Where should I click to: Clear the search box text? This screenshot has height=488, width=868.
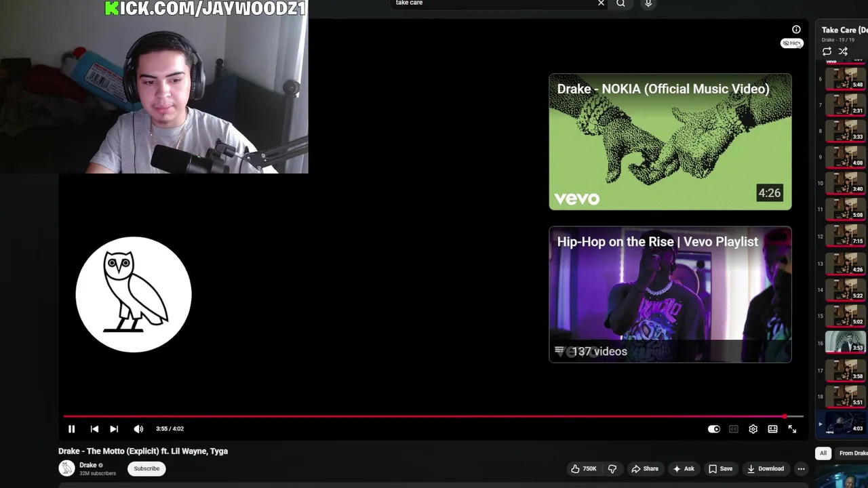click(601, 3)
